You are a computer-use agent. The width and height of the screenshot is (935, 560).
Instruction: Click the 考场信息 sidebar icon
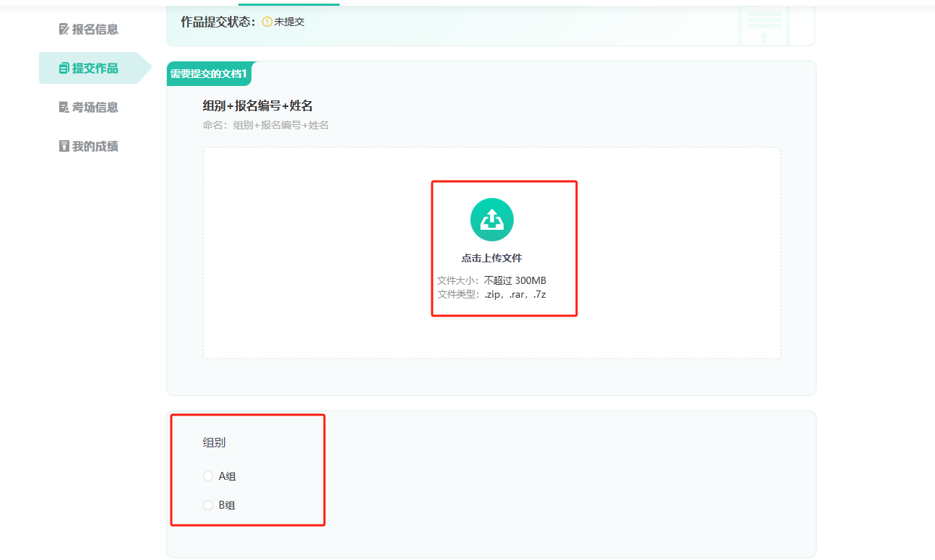[x=64, y=108]
